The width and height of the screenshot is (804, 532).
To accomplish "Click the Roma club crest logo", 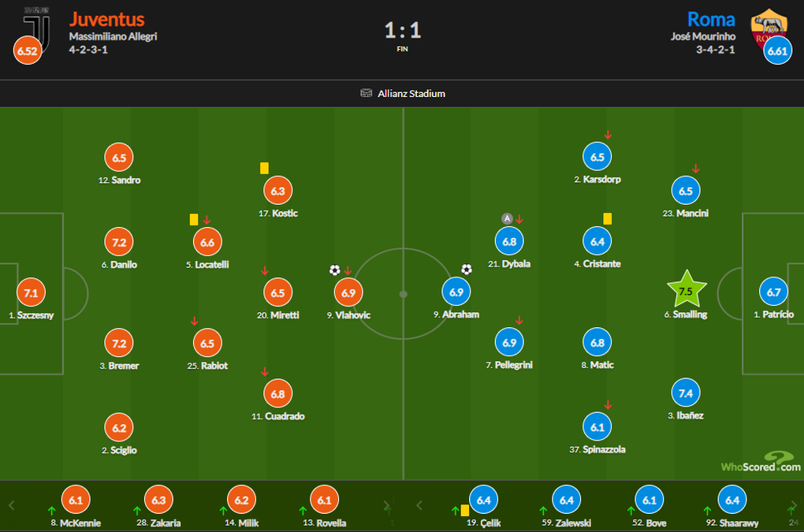I will (769, 28).
